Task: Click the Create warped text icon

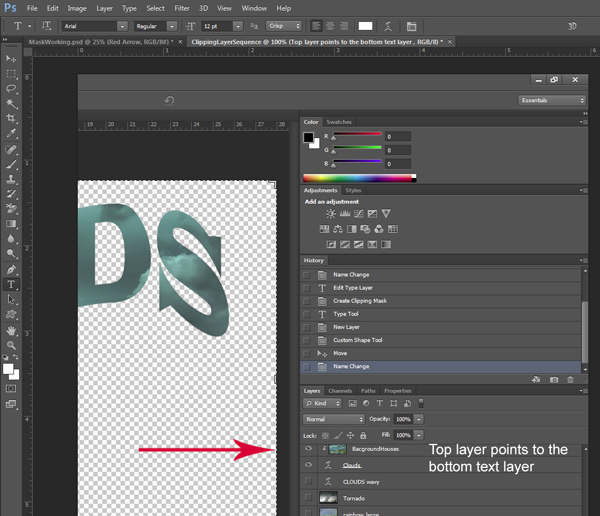Action: [x=390, y=26]
